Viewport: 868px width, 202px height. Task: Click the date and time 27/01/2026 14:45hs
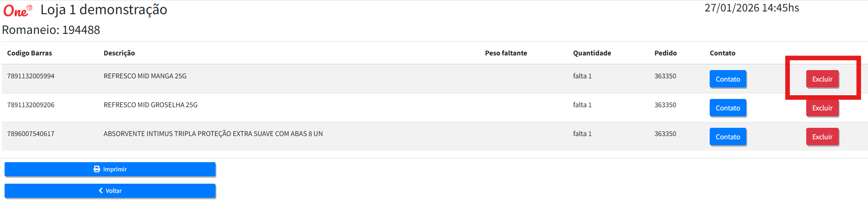click(x=751, y=8)
